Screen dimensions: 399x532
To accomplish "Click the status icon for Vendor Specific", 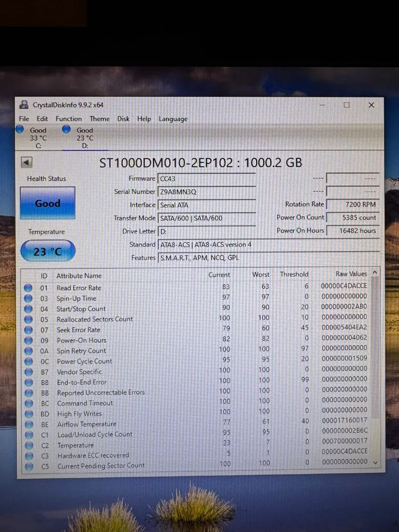I will tap(28, 372).
